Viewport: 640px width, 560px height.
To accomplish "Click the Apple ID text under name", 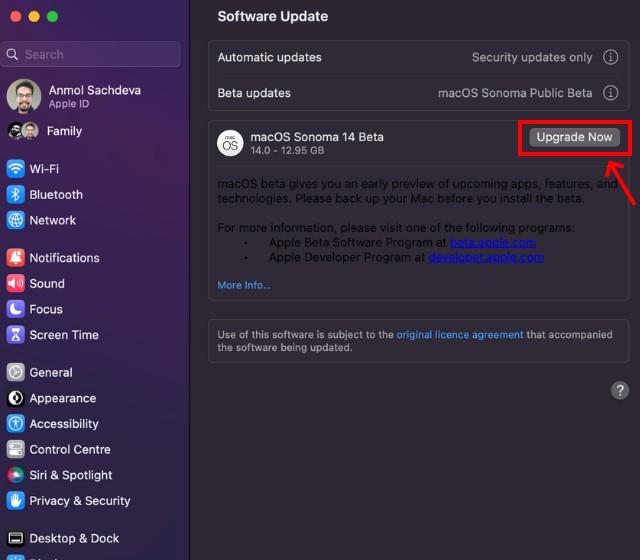I will tap(69, 104).
